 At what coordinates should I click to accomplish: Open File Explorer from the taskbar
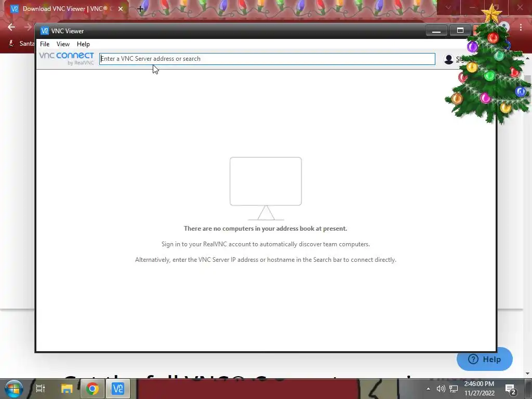point(67,389)
